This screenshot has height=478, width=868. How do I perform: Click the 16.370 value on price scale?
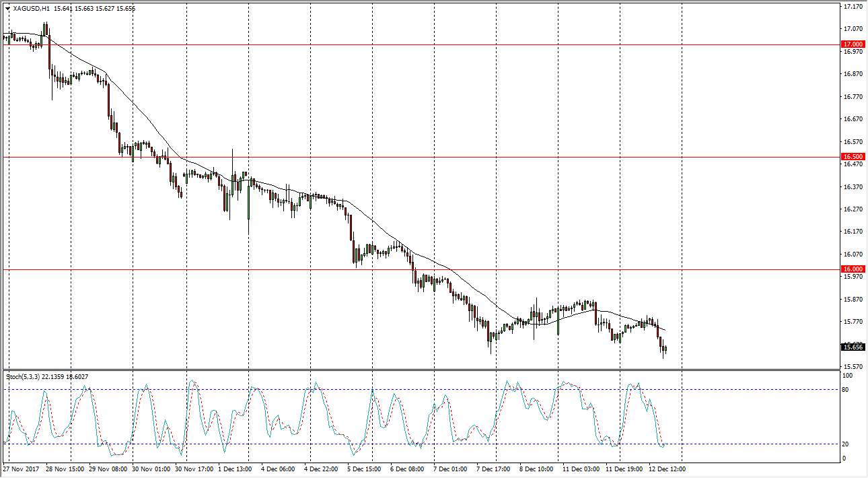tap(852, 186)
